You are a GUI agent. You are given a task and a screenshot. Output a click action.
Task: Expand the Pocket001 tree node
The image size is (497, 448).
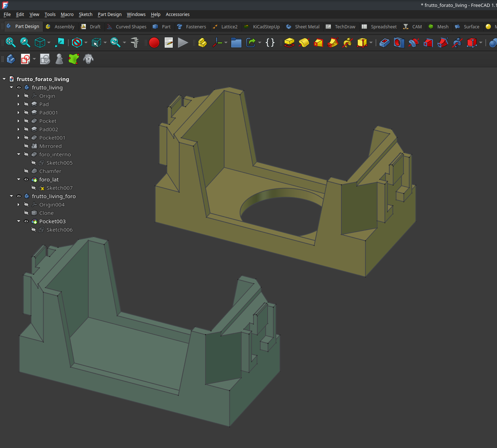(x=19, y=138)
